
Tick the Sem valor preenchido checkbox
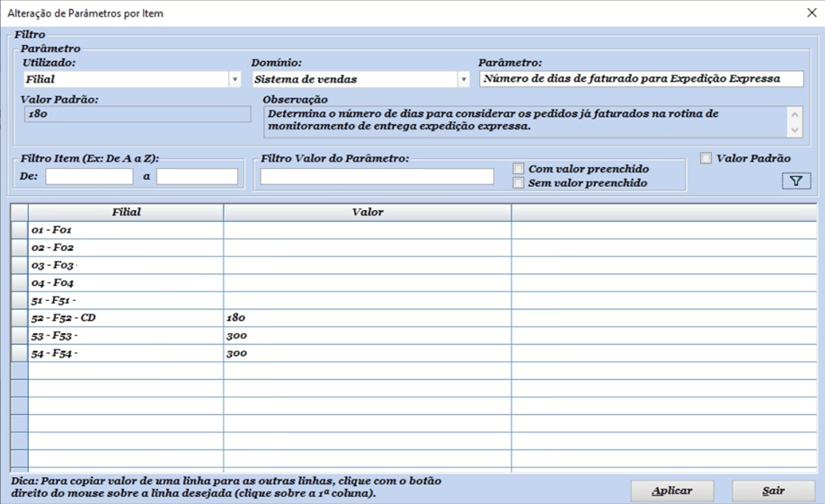(519, 183)
